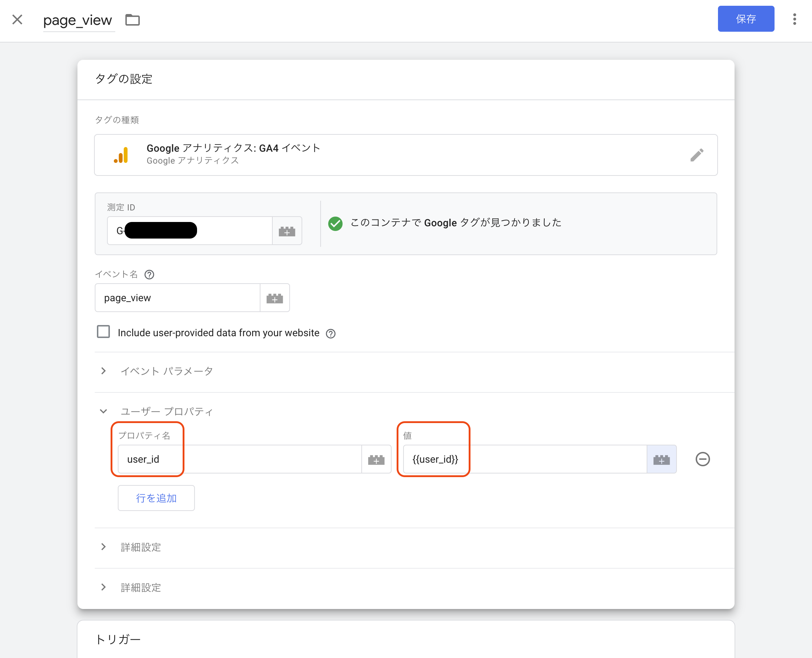Click variable picker icon beside 測定 ID field
Screen dimensions: 812x658
coord(287,231)
